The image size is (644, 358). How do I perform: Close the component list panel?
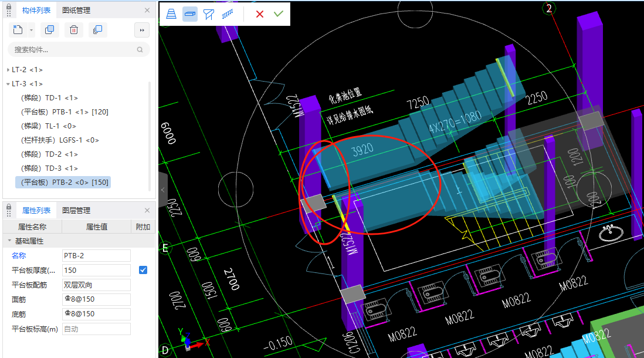147,11
